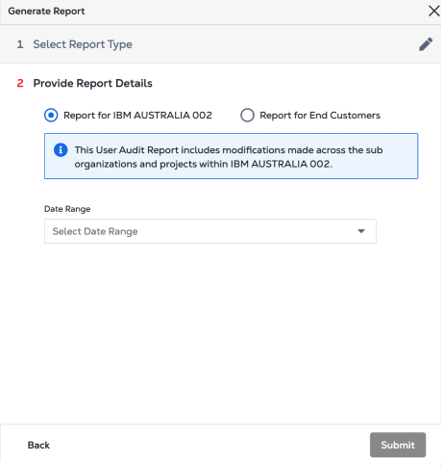This screenshot has height=468, width=441.
Task: Go back using the Back button
Action: 39,445
